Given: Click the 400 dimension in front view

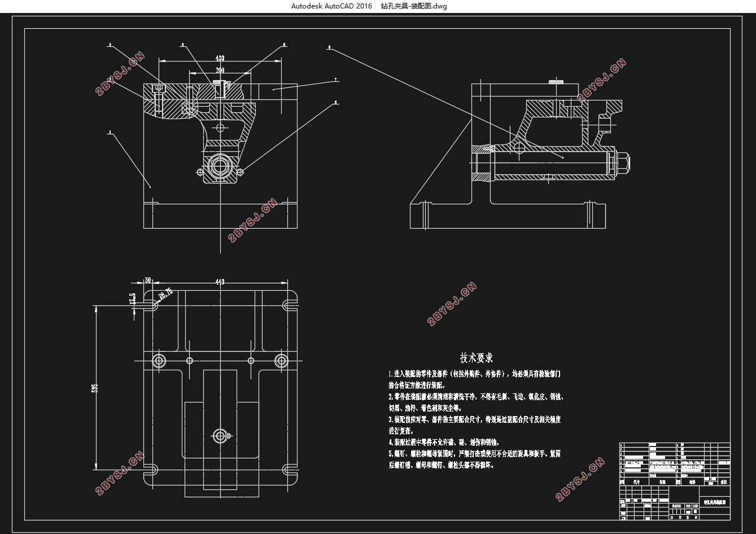Looking at the screenshot, I should 220,58.
